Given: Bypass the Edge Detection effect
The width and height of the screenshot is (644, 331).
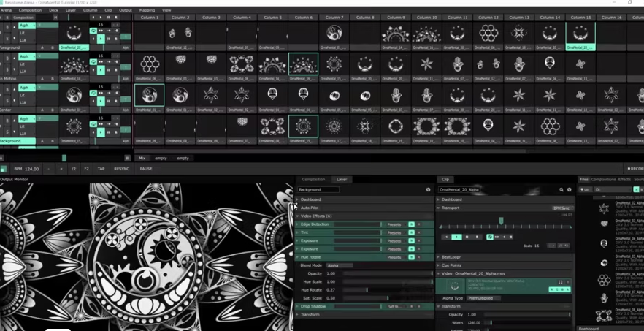Looking at the screenshot, I should click(411, 224).
